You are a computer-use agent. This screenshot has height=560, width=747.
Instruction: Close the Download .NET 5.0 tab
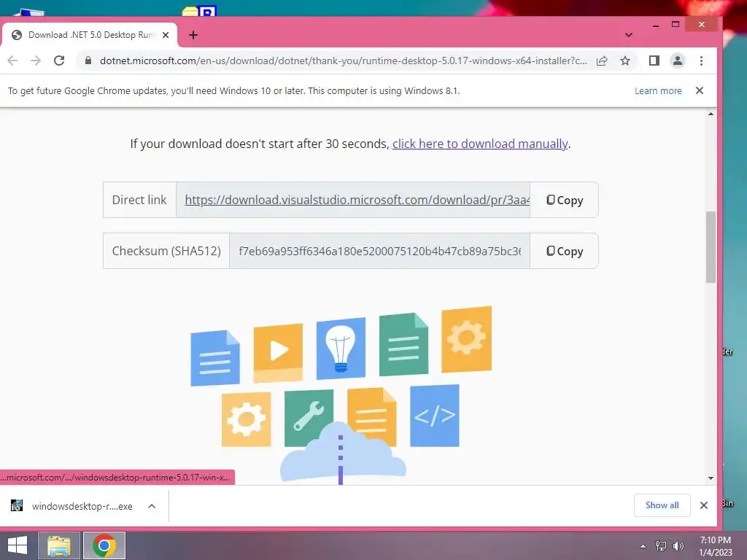click(166, 35)
